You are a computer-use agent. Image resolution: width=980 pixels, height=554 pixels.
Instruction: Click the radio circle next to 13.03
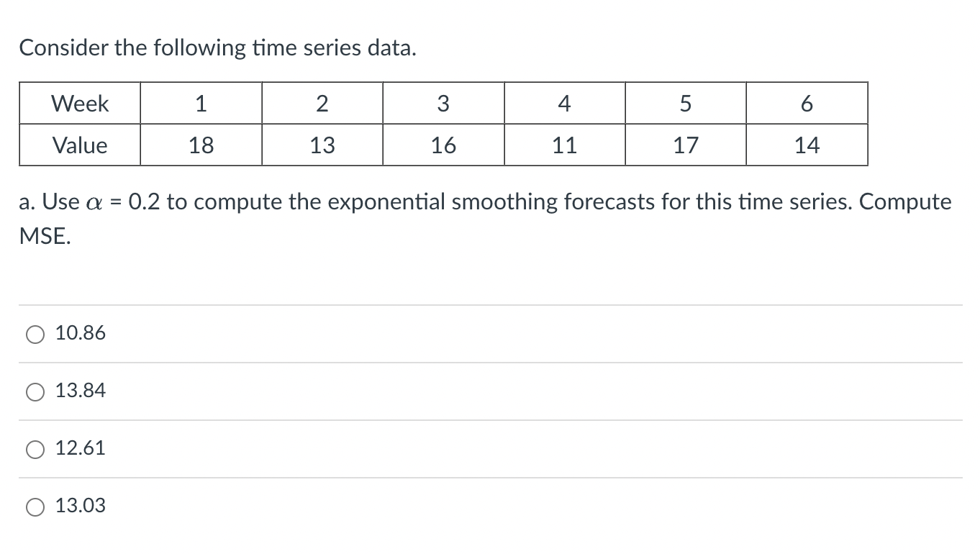[x=35, y=505]
